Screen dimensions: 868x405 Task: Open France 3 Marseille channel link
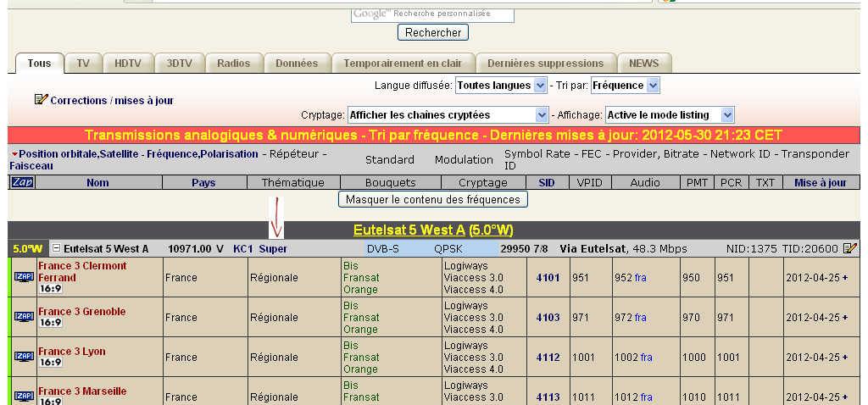click(x=82, y=391)
